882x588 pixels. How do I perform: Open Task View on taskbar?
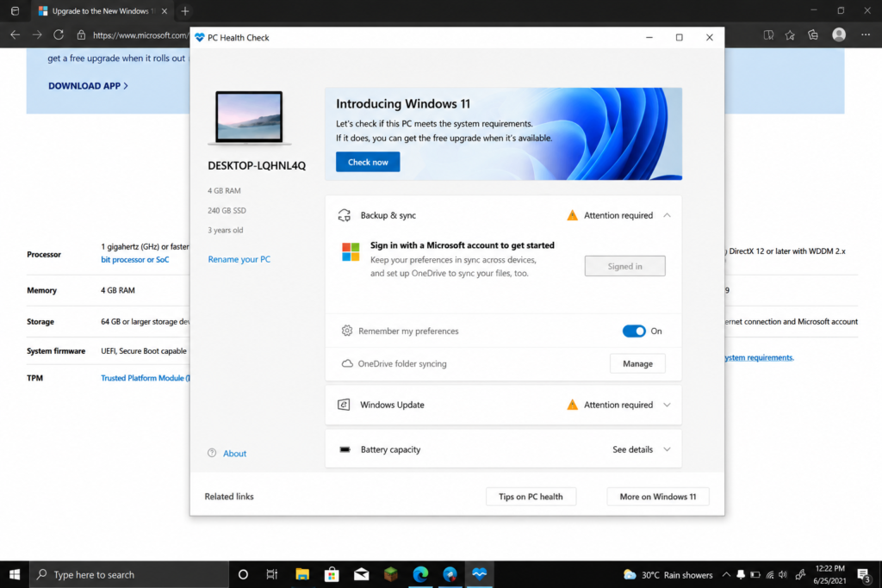[x=272, y=574]
